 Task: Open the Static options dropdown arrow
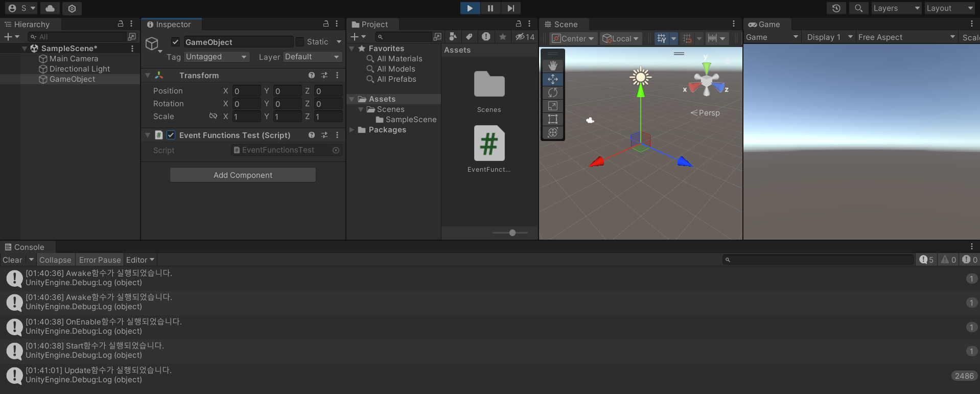(339, 42)
